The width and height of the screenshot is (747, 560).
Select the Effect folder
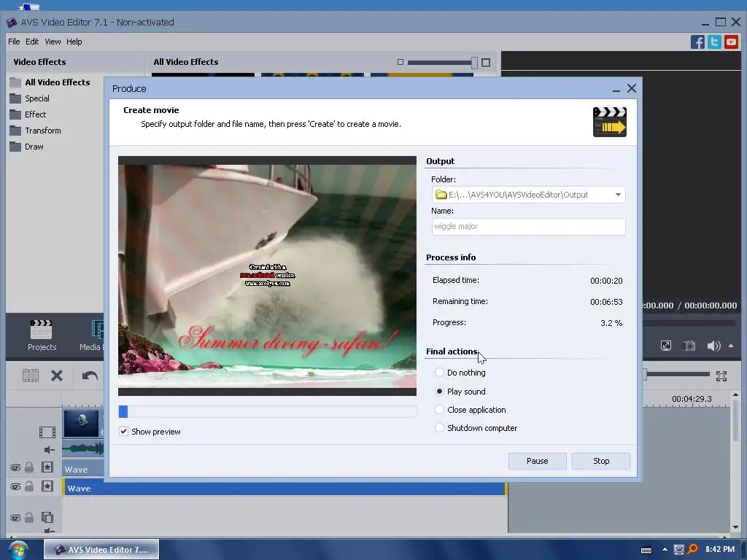click(x=28, y=114)
